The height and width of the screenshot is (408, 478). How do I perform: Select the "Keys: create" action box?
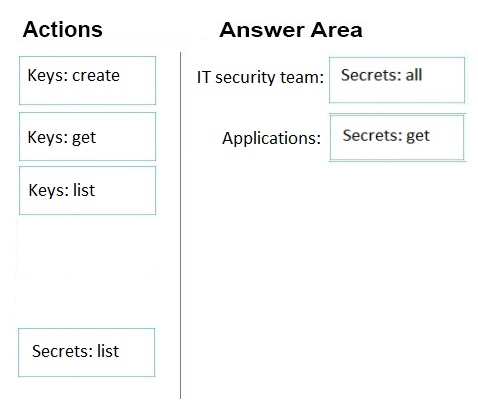coord(87,80)
